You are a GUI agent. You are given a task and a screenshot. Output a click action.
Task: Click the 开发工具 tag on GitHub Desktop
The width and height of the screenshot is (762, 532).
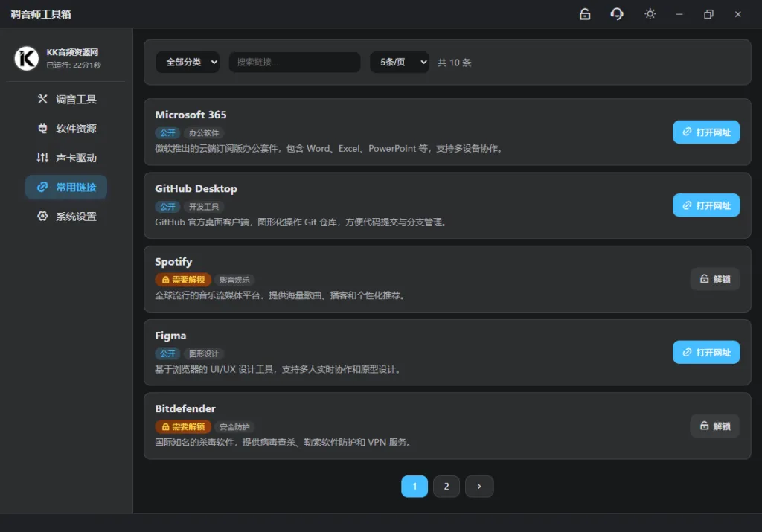(x=204, y=207)
